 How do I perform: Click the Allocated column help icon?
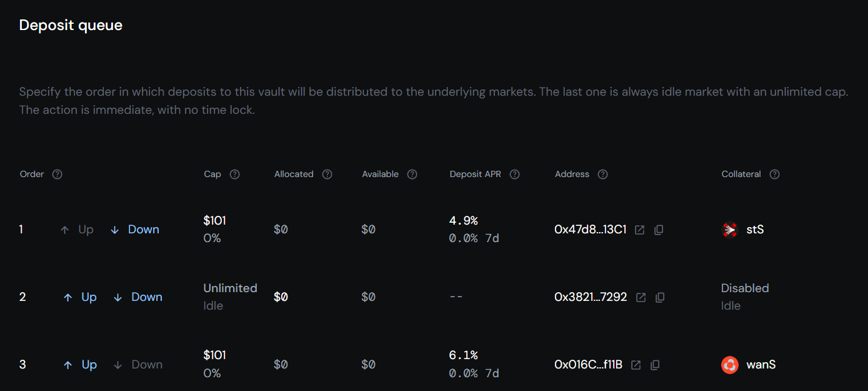(x=327, y=174)
